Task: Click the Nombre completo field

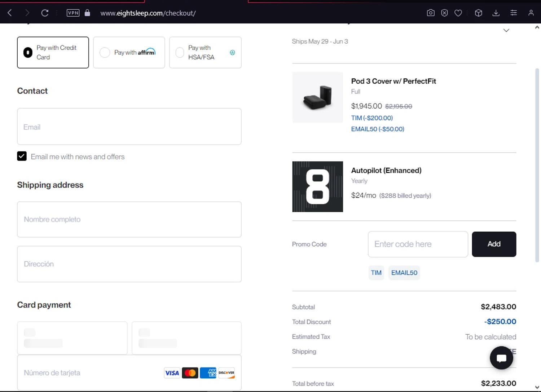Action: (x=129, y=219)
